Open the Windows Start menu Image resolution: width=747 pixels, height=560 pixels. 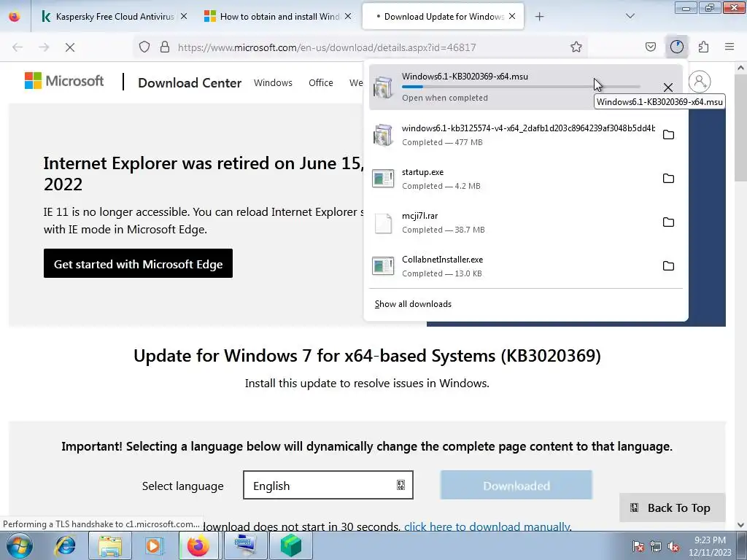tap(19, 545)
